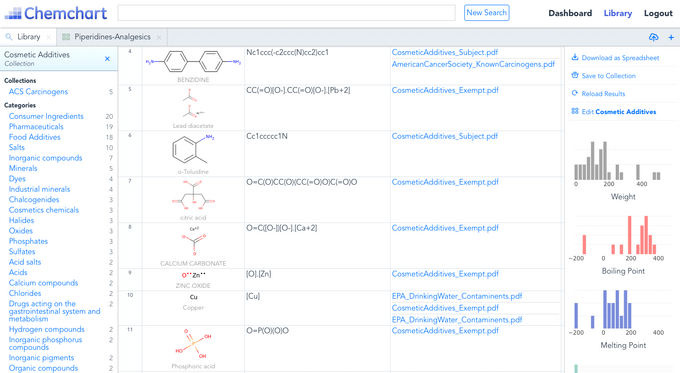Log out of Chemchart
The image size is (680, 373).
point(658,13)
